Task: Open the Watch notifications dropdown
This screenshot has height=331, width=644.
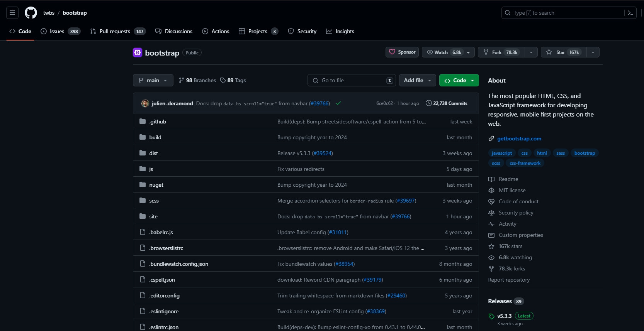Action: [x=448, y=52]
